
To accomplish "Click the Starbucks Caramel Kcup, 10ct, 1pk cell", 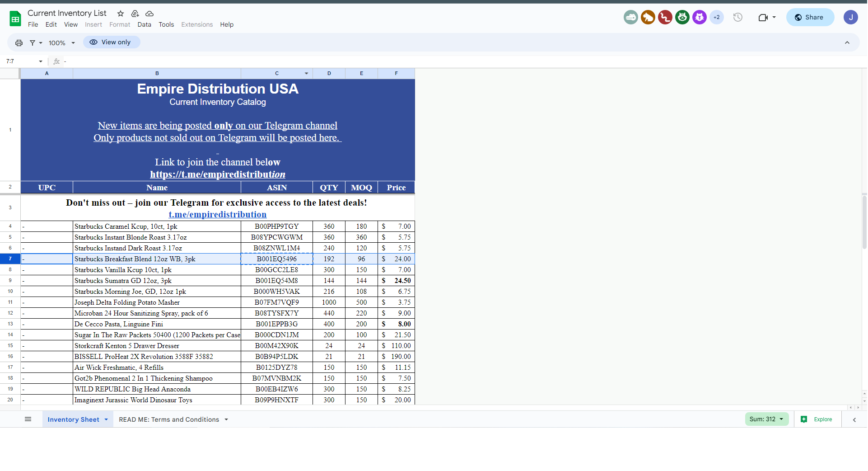I will click(x=157, y=226).
